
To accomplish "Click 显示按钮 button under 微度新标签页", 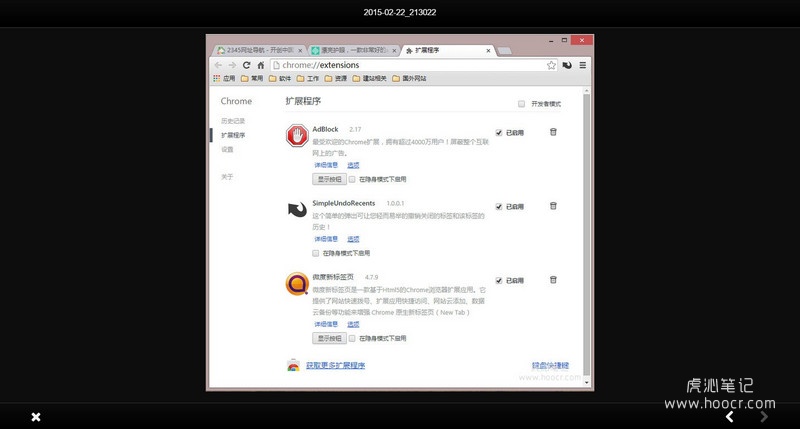I will click(329, 338).
